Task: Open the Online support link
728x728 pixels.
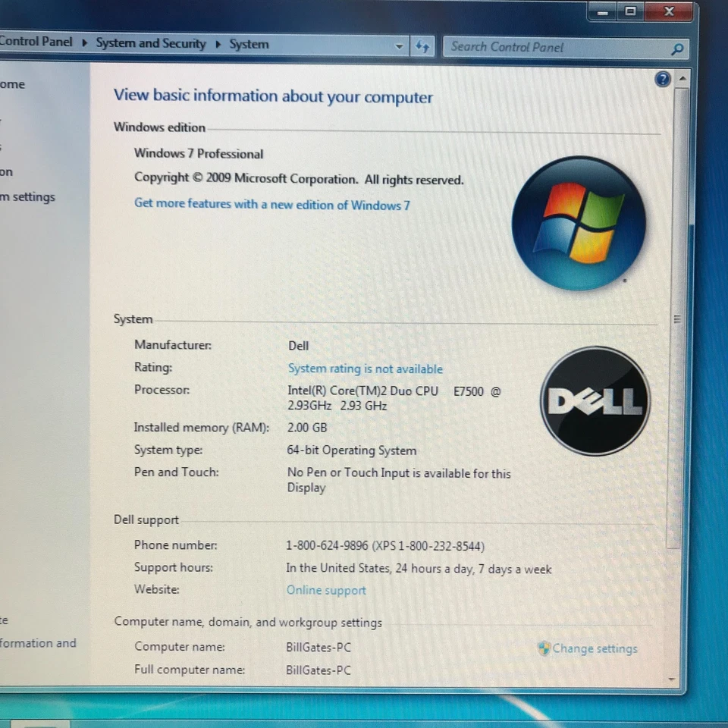Action: [x=326, y=589]
